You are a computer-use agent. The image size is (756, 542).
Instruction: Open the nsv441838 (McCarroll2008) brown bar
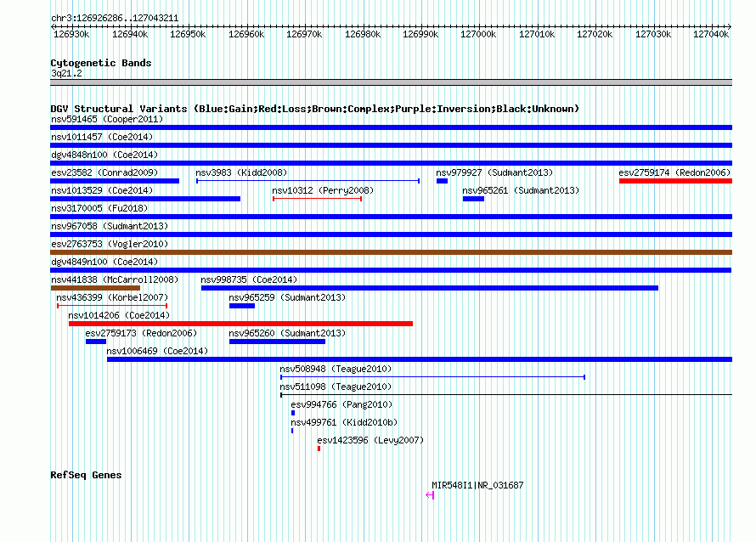click(95, 288)
